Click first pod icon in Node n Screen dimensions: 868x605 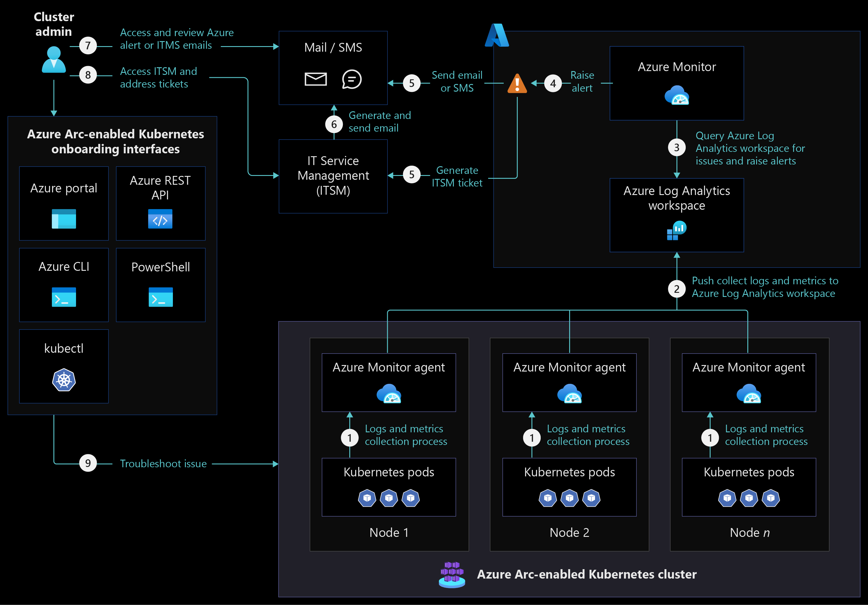point(727,498)
